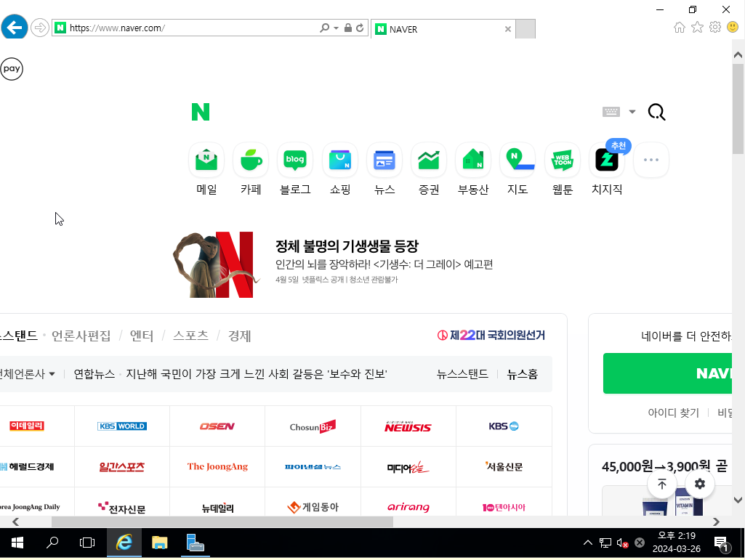The height and width of the screenshot is (560, 745).
Task: Open the arirang press logo
Action: click(408, 507)
